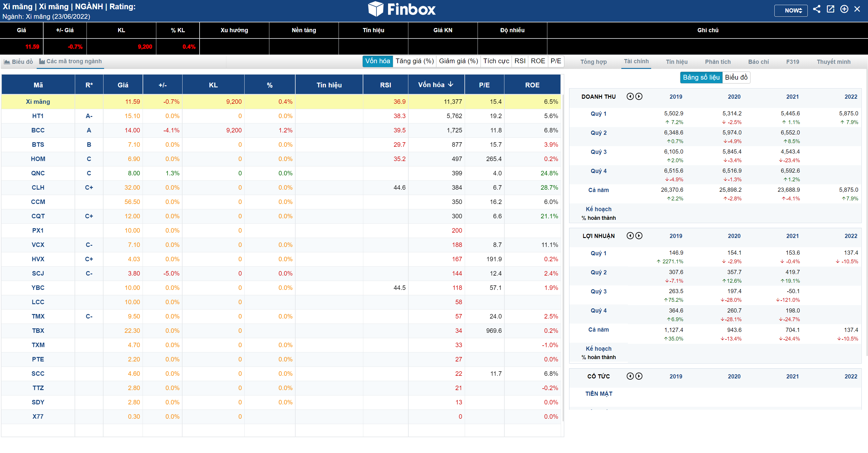This screenshot has height=453, width=868.
Task: Open the NOW time selector dropdown
Action: pyautogui.click(x=790, y=10)
